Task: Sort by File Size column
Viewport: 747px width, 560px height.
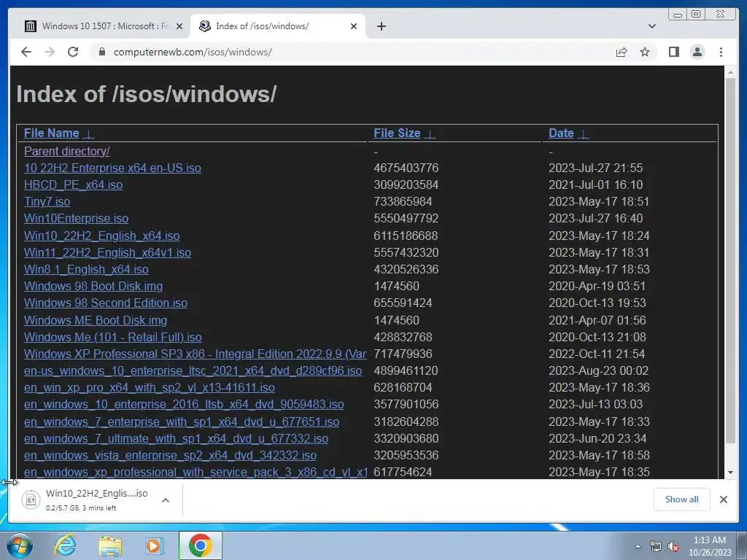Action: tap(397, 133)
